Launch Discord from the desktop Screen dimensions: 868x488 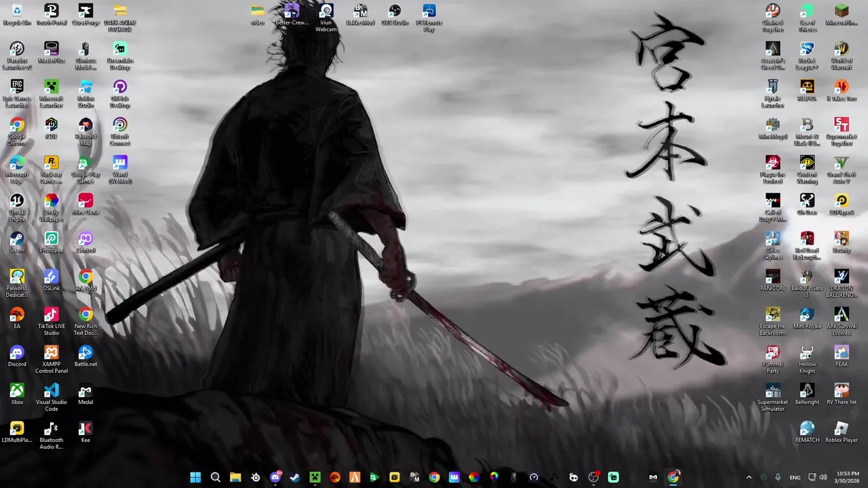point(17,357)
